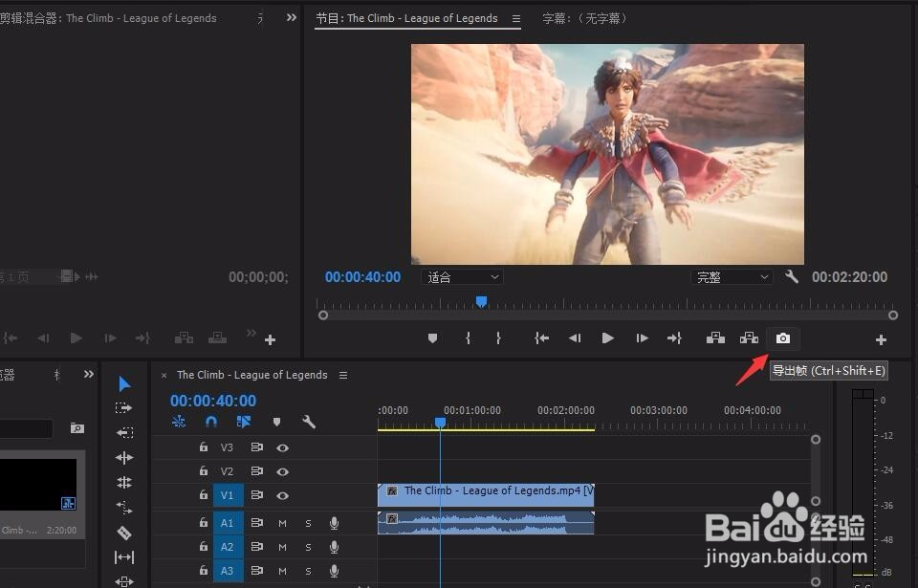The width and height of the screenshot is (918, 588).
Task: Enable voice-over record on A1
Action: tap(334, 523)
